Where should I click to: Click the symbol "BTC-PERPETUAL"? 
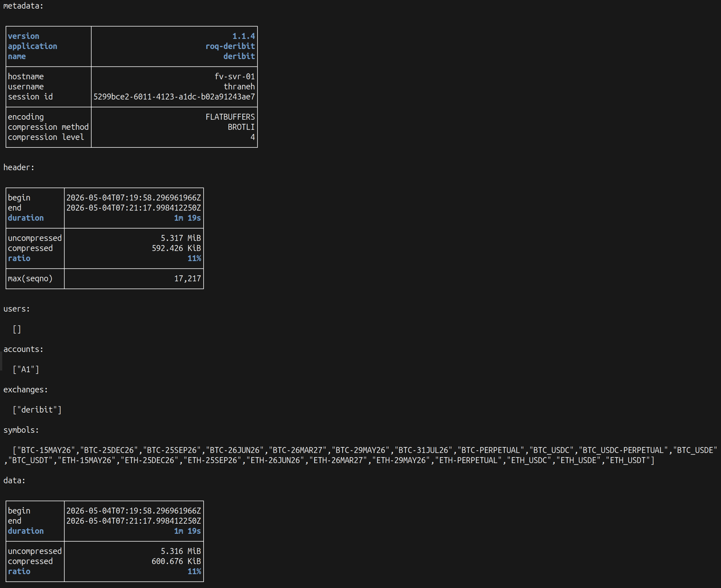point(491,450)
